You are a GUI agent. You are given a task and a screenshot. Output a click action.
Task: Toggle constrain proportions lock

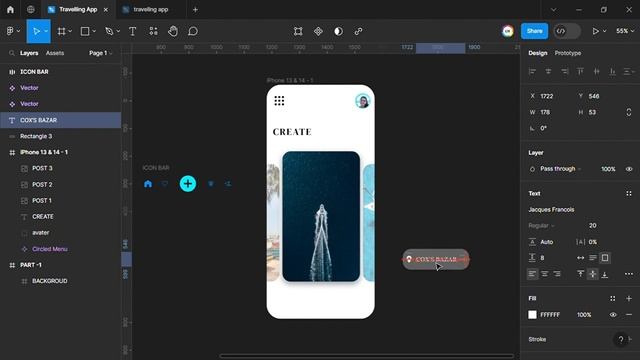pyautogui.click(x=629, y=112)
